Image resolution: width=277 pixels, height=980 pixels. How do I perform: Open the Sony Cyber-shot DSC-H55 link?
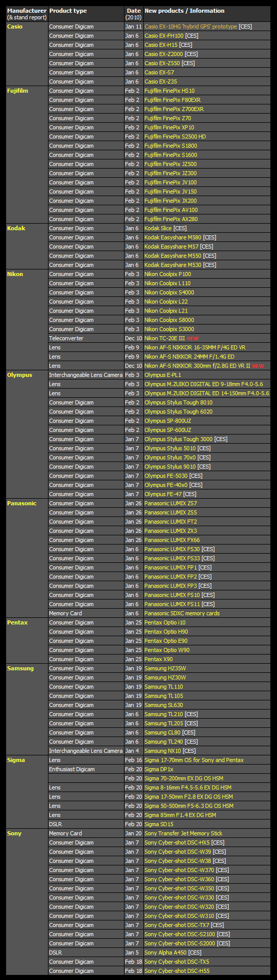point(177,971)
